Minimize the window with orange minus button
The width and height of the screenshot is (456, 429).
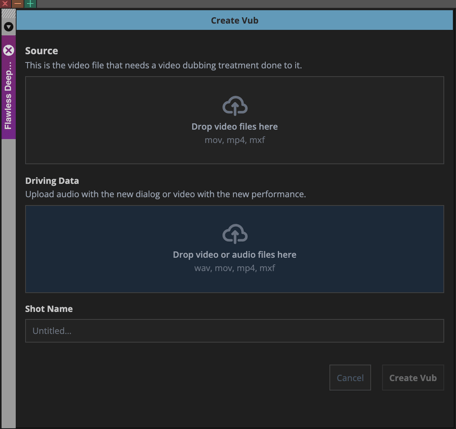(18, 4)
